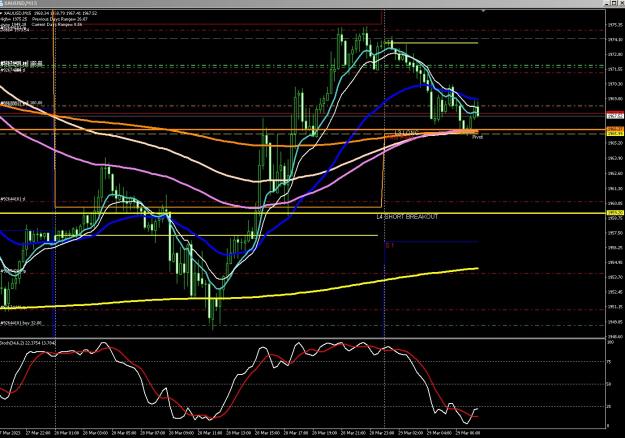
Task: Restore the chart window size
Action: click(614, 3)
